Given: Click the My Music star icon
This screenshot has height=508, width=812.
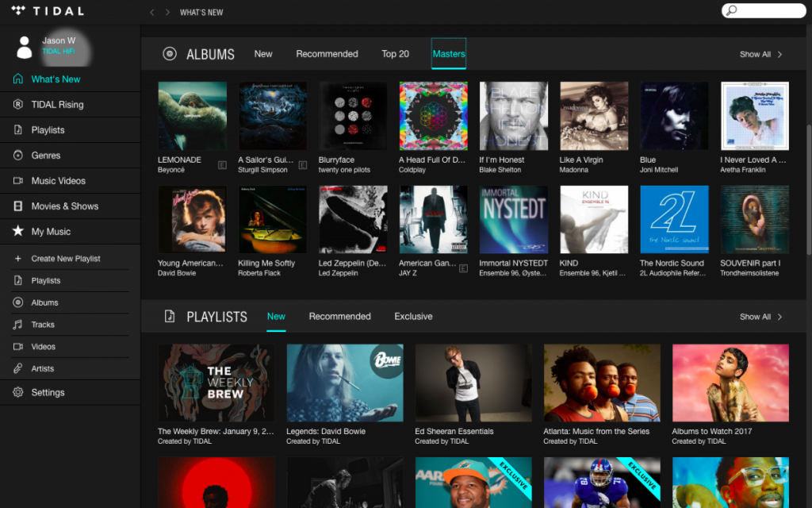Looking at the screenshot, I should pos(18,231).
